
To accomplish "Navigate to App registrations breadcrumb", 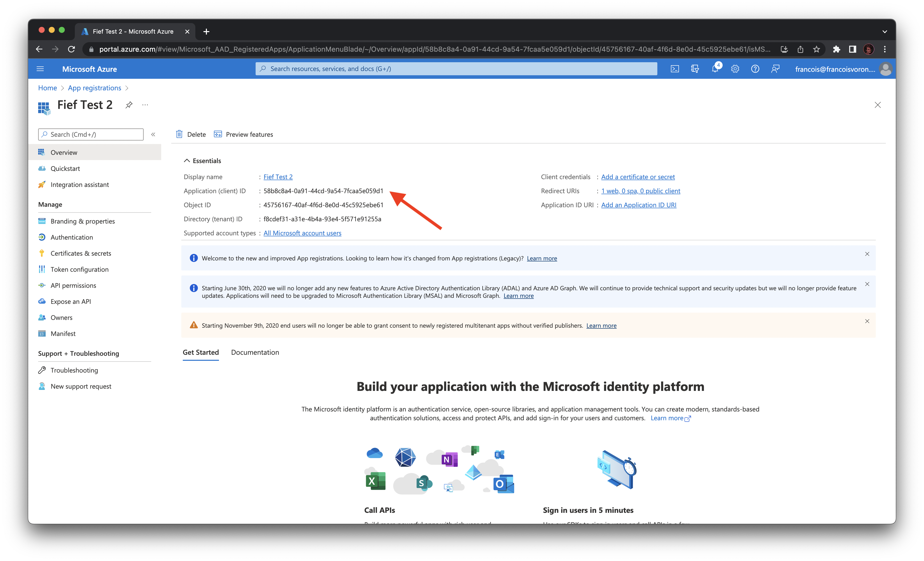I will click(94, 87).
